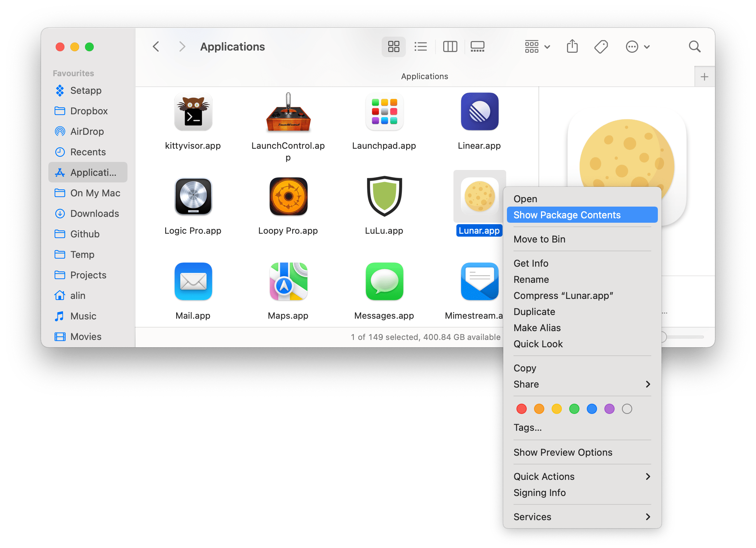The width and height of the screenshot is (756, 548).
Task: Apply the yellow tag color
Action: point(557,409)
